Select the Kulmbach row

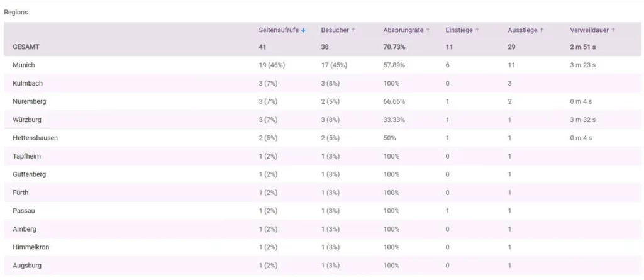pyautogui.click(x=28, y=84)
